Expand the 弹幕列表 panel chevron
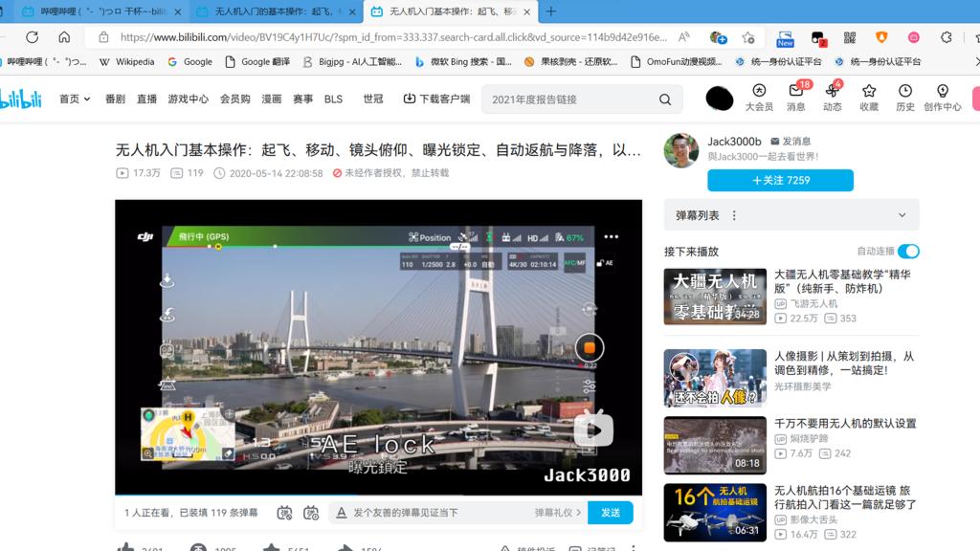Viewport: 980px width, 551px height. (902, 215)
